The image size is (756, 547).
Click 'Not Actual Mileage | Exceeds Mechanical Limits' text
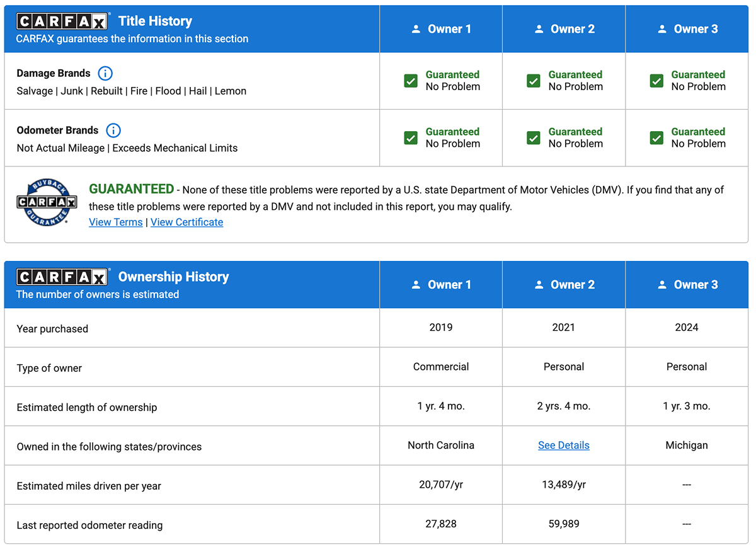tap(127, 148)
